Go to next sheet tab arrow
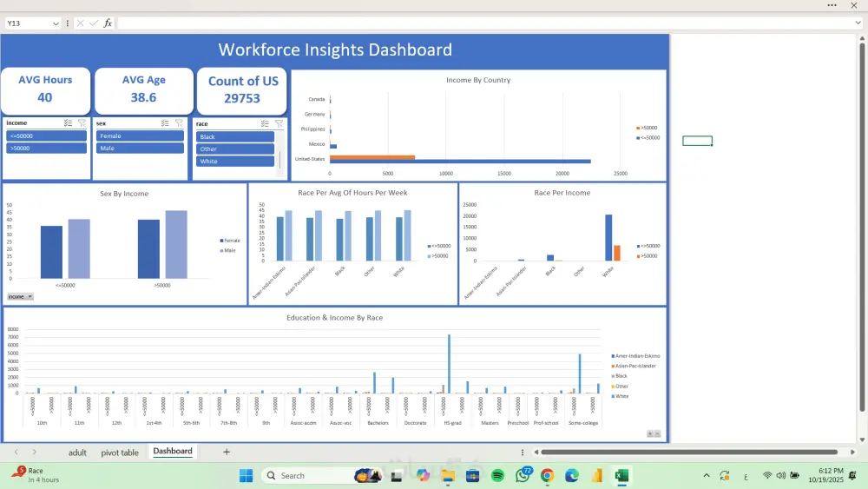The width and height of the screenshot is (868, 489). tap(35, 452)
